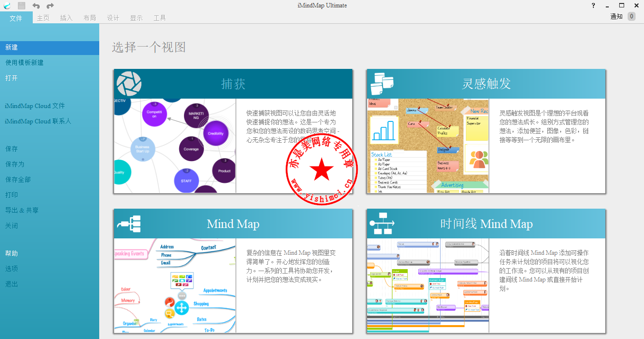
Task: Click the iMindMap app logo icon
Action: (7, 6)
